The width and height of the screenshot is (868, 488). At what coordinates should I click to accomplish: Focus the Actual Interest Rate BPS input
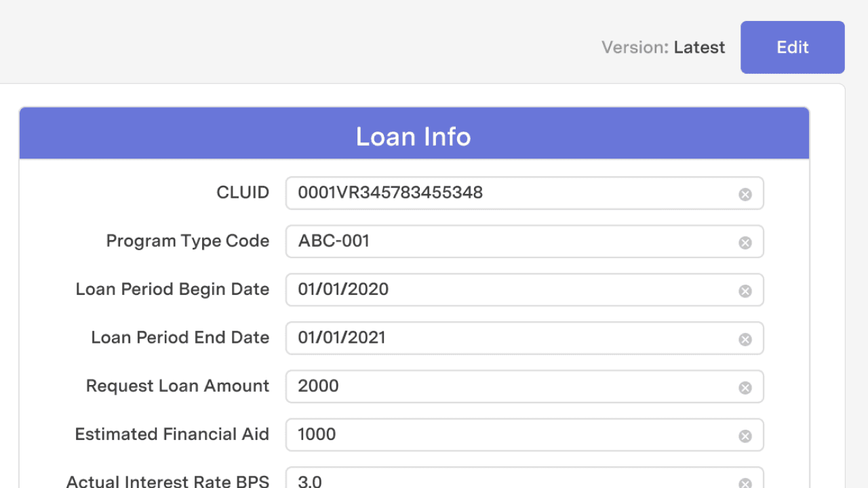point(524,478)
